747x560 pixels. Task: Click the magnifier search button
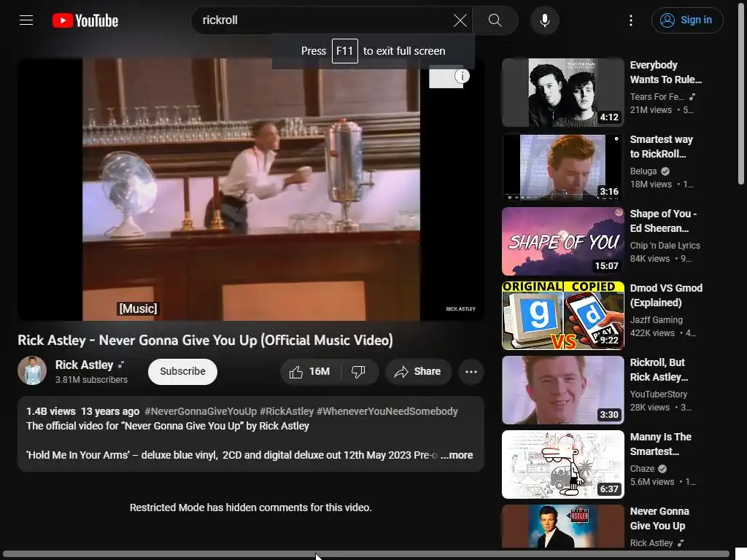[x=495, y=20]
